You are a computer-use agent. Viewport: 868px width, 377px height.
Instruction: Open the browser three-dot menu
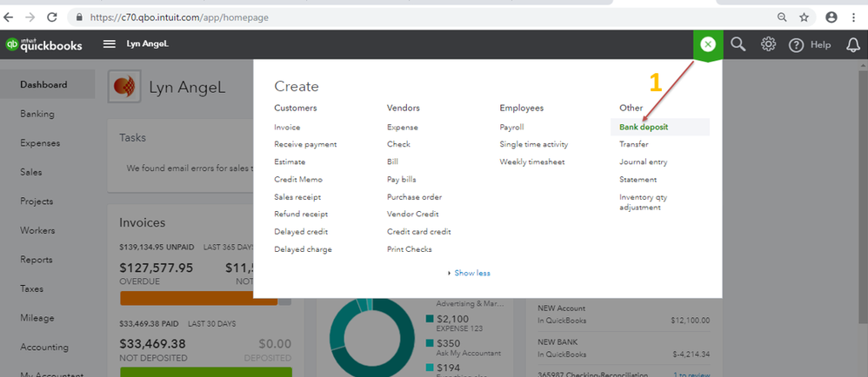pos(854,17)
